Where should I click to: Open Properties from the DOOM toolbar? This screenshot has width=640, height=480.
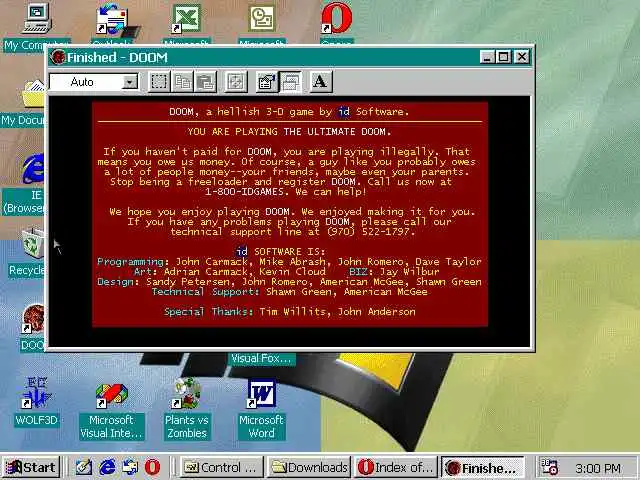pyautogui.click(x=267, y=82)
